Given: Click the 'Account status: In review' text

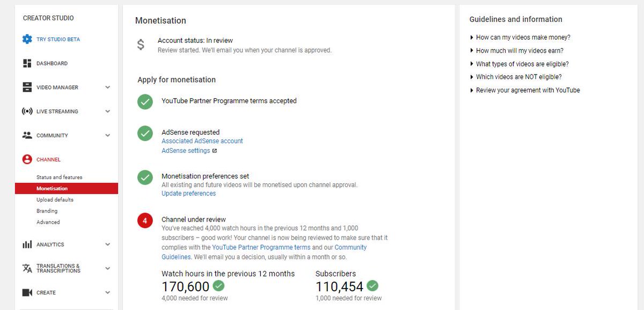Looking at the screenshot, I should [195, 41].
